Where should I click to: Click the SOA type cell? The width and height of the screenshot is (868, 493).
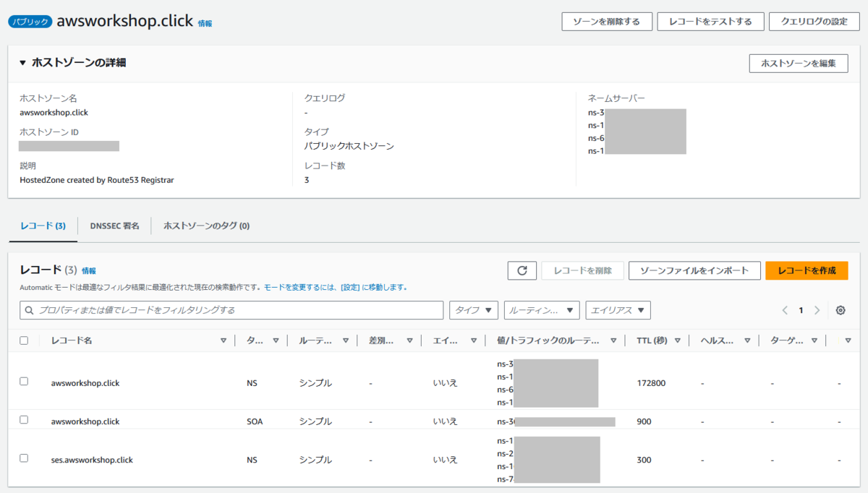tap(255, 421)
